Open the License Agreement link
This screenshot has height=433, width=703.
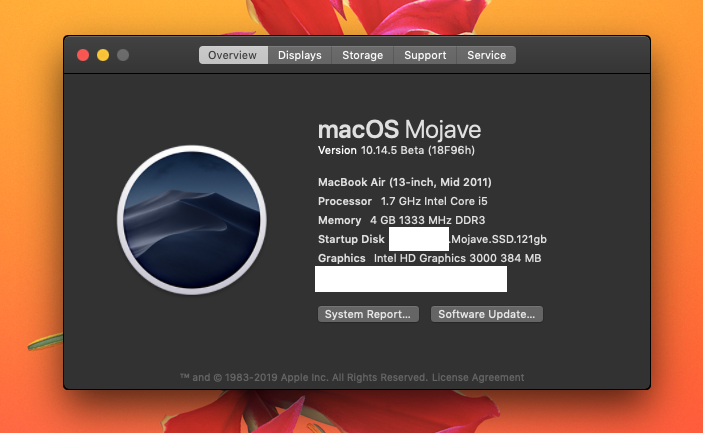pos(478,377)
